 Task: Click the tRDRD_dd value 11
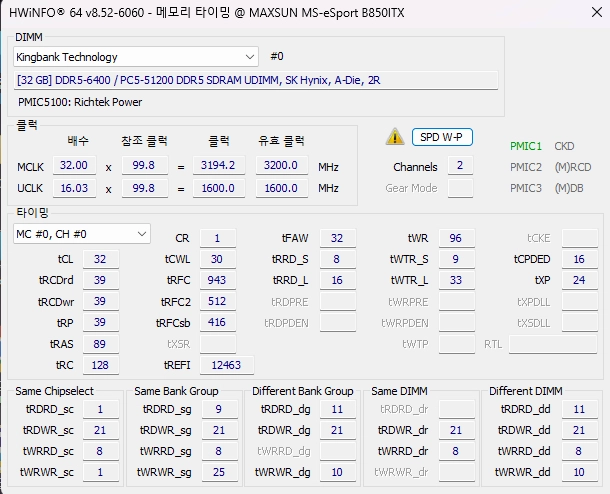(580, 409)
